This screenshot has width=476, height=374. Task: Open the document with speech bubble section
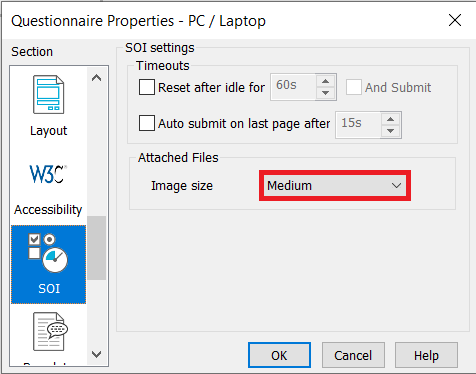point(50,331)
